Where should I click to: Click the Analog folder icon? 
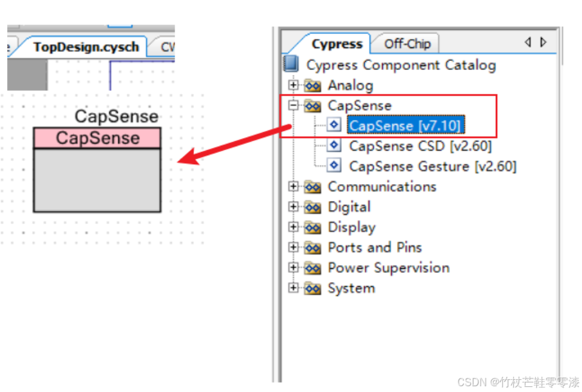tap(313, 86)
